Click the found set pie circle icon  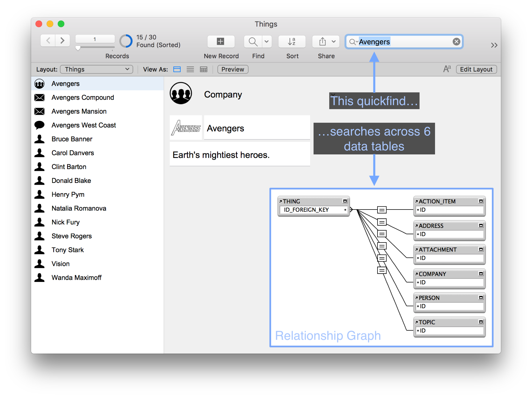pyautogui.click(x=126, y=41)
